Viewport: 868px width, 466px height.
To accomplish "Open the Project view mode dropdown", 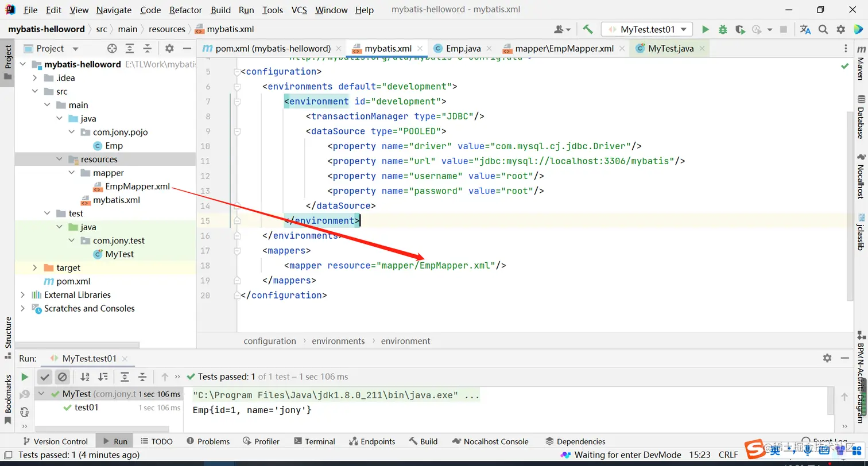I will pyautogui.click(x=75, y=49).
